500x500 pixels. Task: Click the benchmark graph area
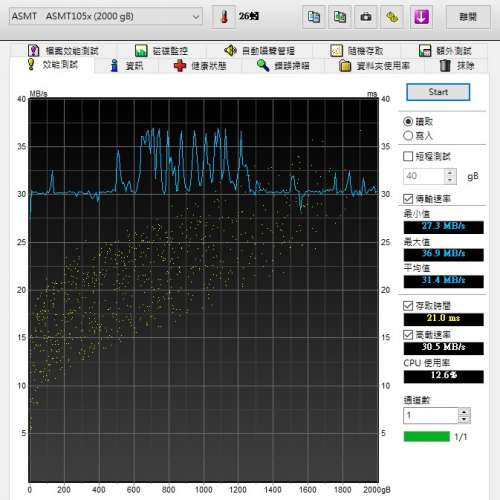tap(204, 290)
